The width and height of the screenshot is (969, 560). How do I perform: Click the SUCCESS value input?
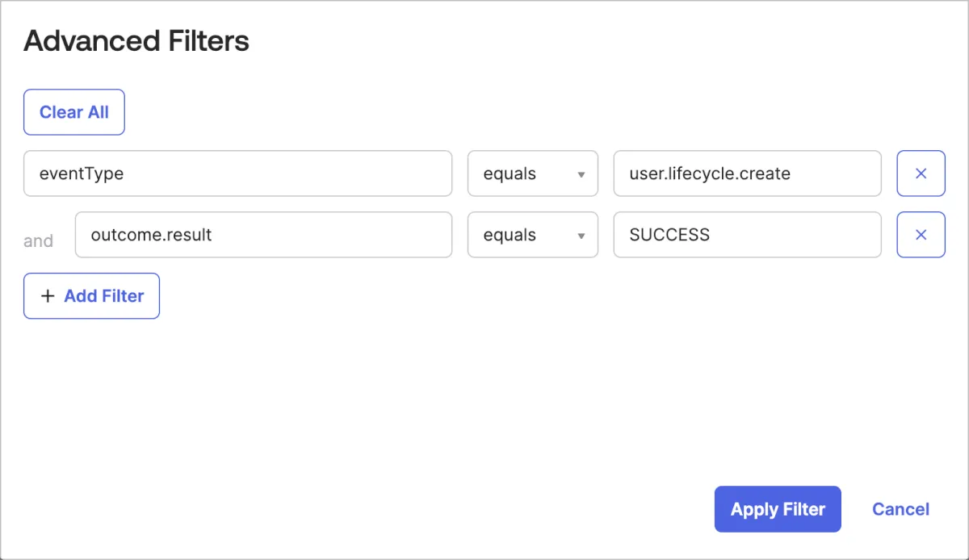(x=746, y=235)
